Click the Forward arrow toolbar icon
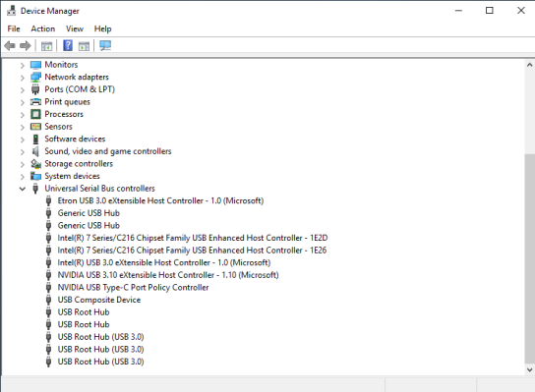 coord(26,45)
